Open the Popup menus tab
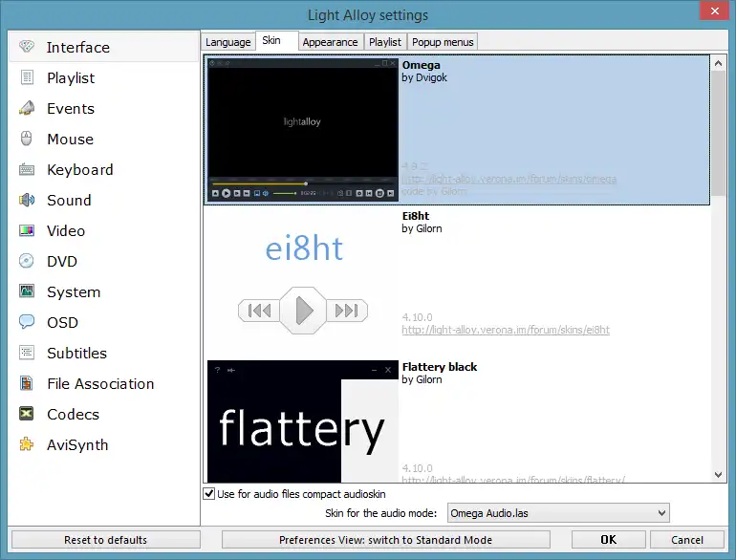 click(443, 42)
